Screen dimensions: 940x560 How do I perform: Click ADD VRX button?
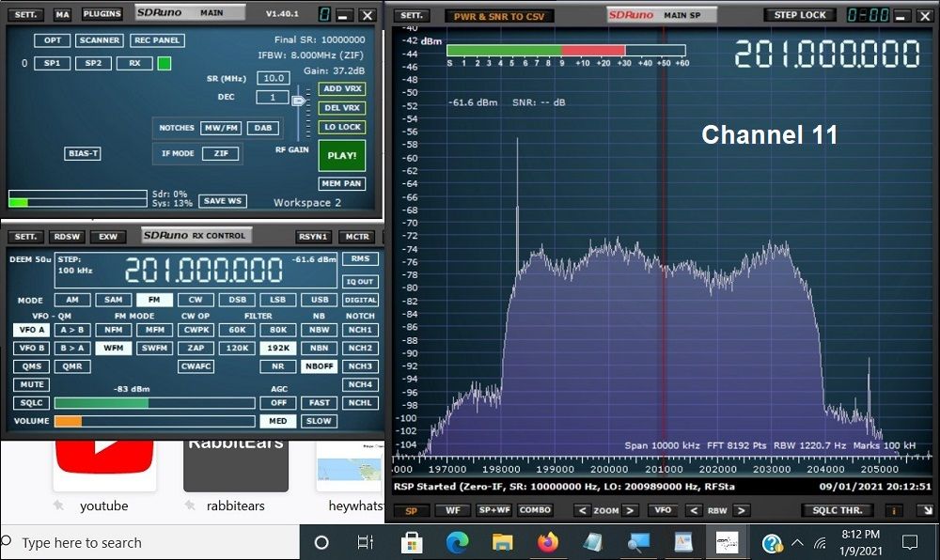[342, 88]
